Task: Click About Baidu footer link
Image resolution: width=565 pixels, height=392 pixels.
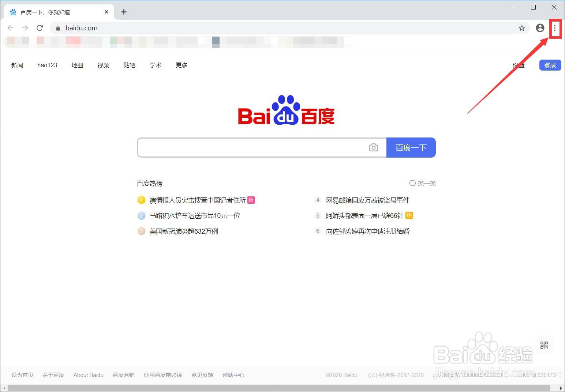Action: 89,375
